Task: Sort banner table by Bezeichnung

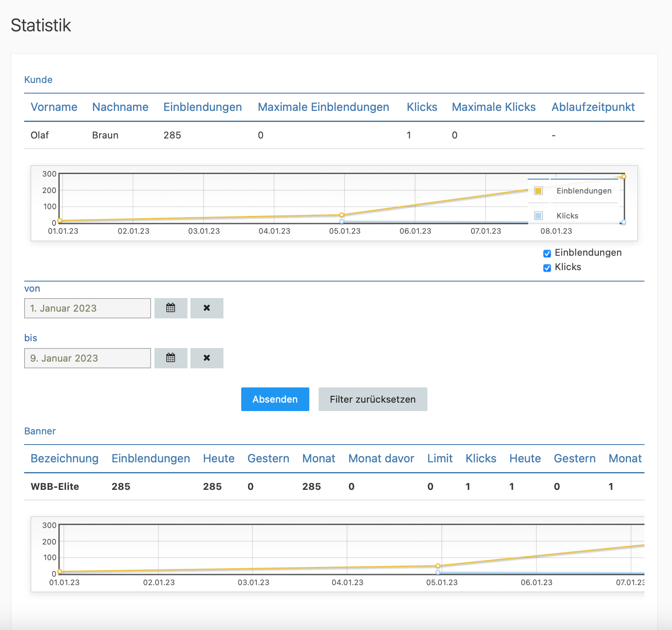Action: click(x=64, y=459)
